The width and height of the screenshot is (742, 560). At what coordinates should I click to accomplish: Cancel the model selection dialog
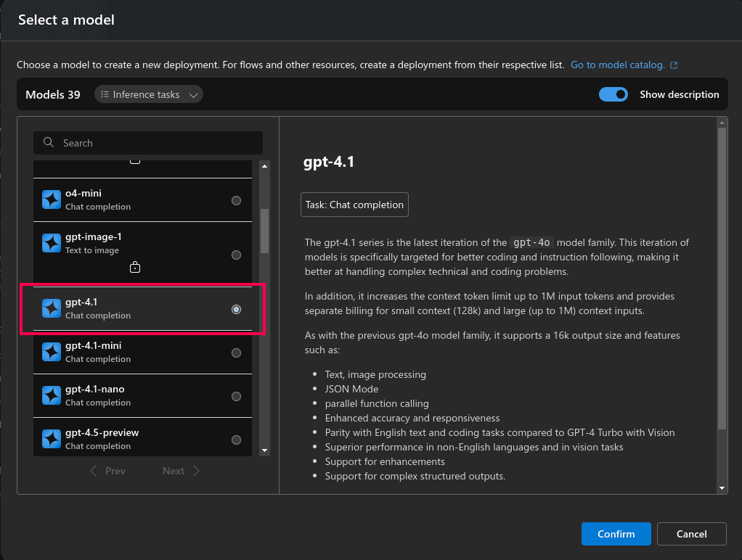[x=691, y=534]
